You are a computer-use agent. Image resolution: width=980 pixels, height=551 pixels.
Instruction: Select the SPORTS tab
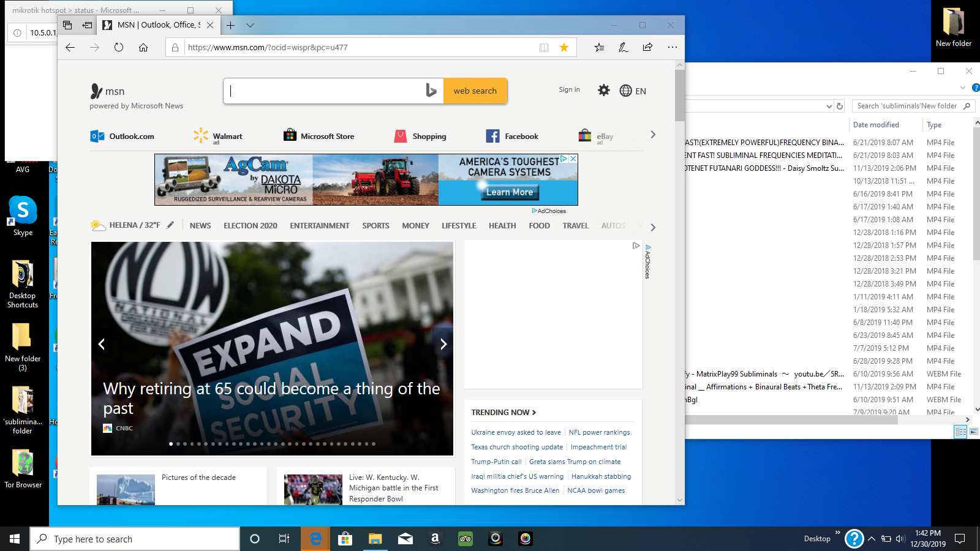point(375,225)
